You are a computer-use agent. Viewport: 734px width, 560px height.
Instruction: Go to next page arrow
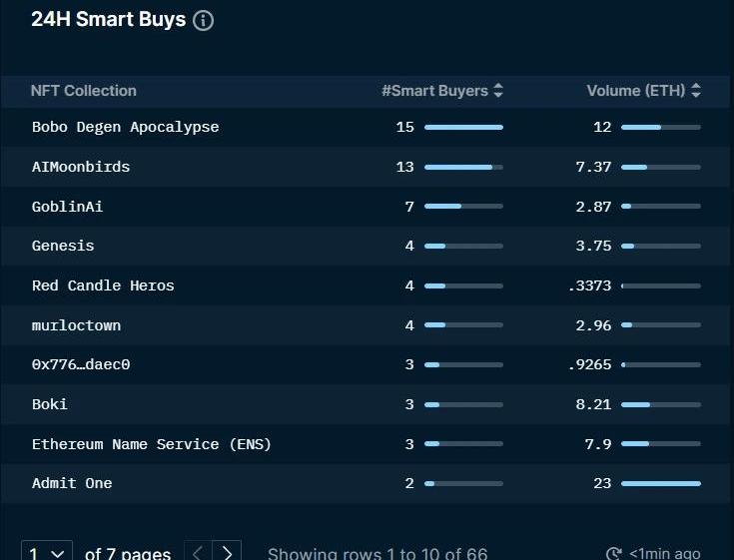point(228,552)
